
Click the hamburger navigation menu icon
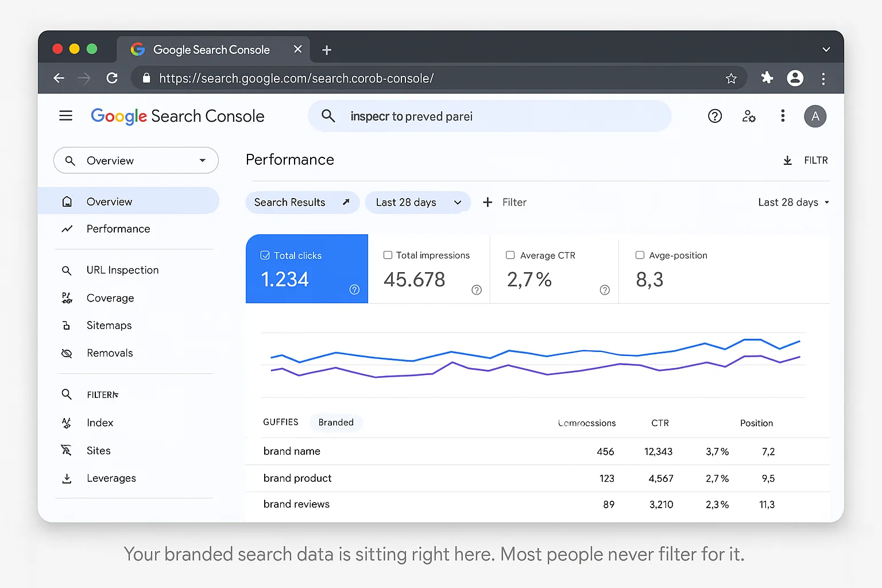(65, 115)
